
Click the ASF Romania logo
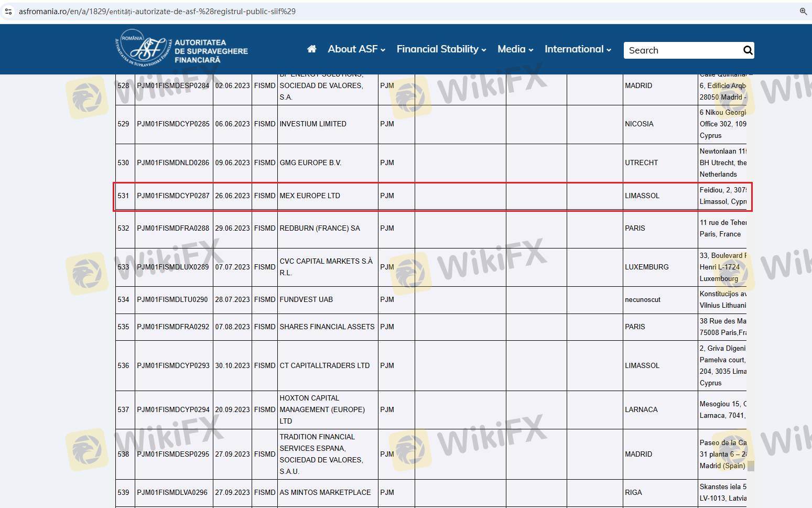click(x=181, y=49)
